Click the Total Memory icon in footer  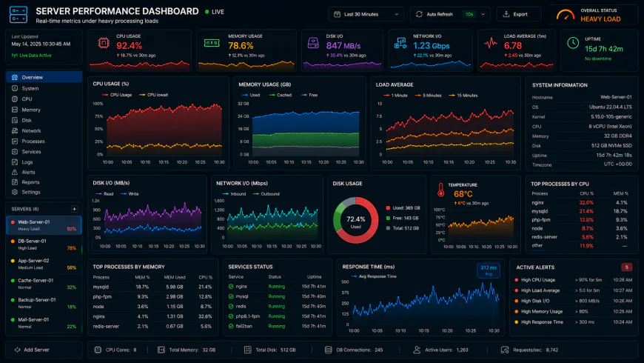161,350
